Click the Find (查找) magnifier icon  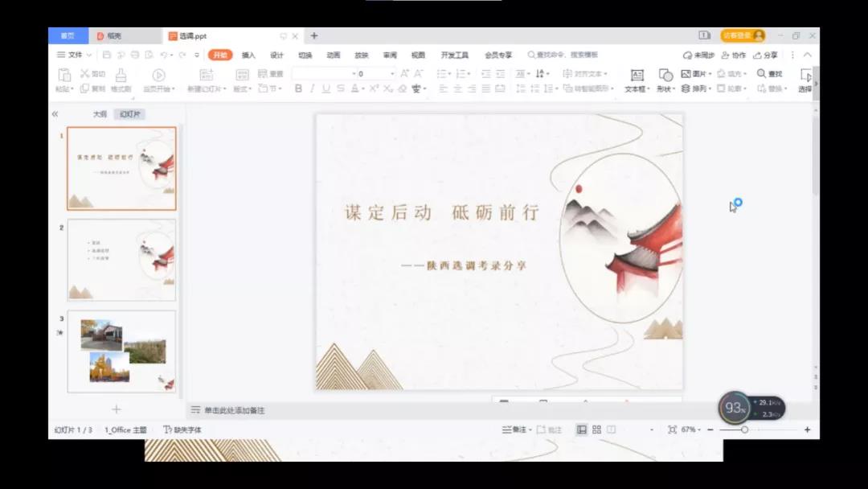(761, 74)
